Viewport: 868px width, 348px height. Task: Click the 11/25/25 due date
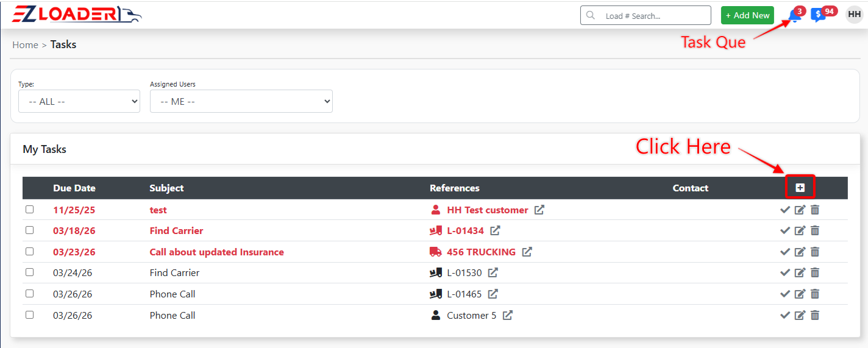coord(74,210)
